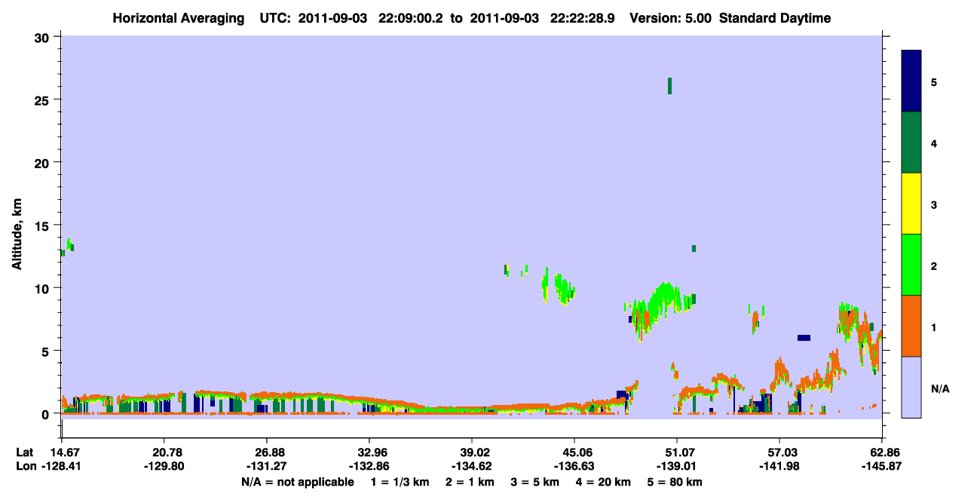Click the dark blue colorbar segment labeled 5
980x503 pixels.
point(911,81)
